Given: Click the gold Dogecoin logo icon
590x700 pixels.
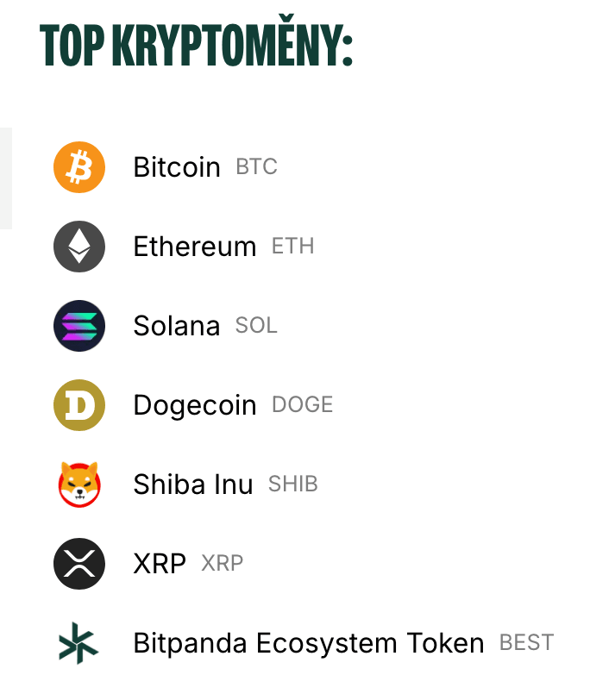Looking at the screenshot, I should (x=78, y=405).
